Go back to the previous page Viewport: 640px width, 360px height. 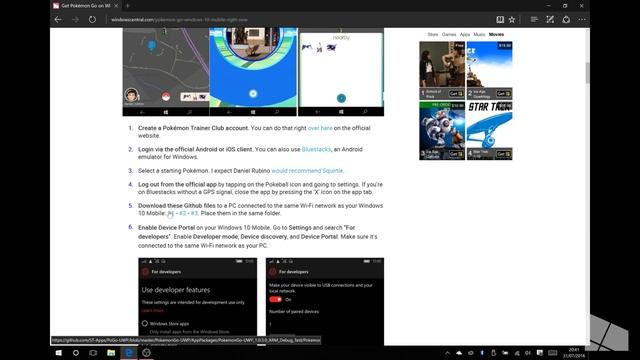[58, 19]
